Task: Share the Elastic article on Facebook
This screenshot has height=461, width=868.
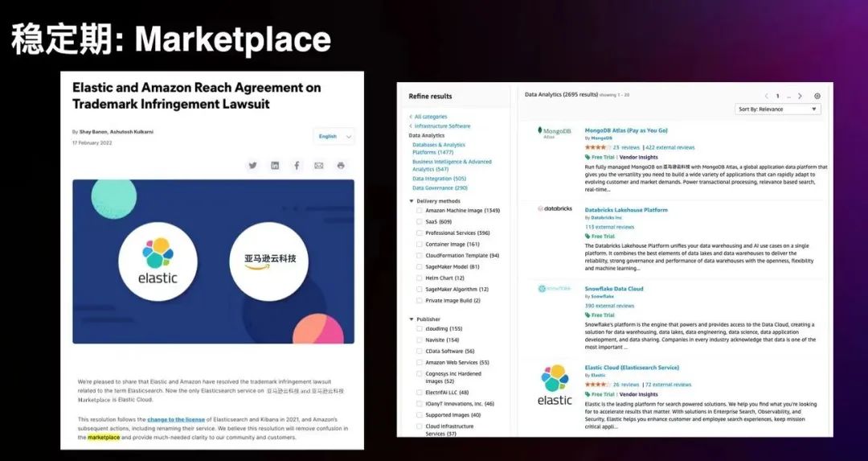Action: pyautogui.click(x=297, y=165)
